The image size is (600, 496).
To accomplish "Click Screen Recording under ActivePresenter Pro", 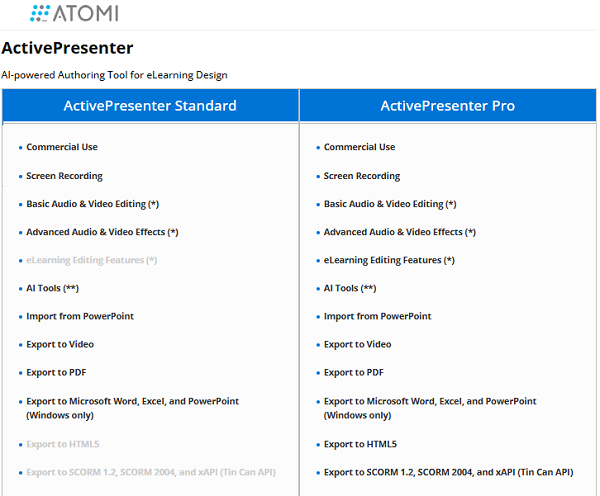I will click(x=362, y=176).
